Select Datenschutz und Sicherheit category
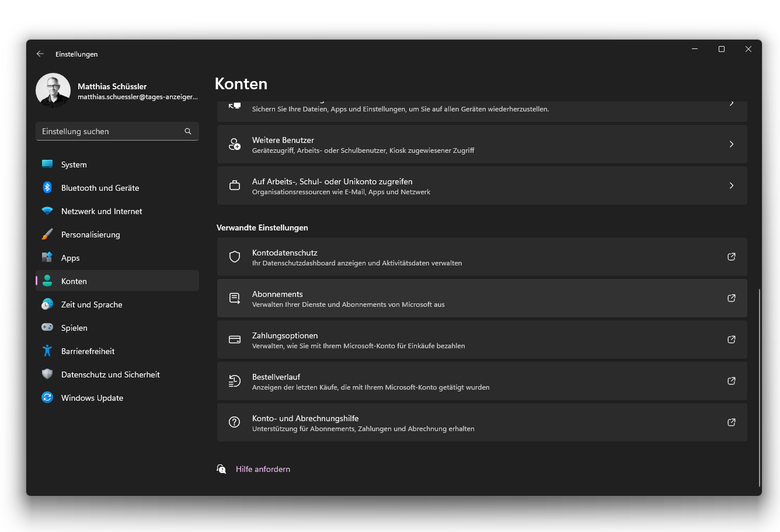 (x=110, y=374)
